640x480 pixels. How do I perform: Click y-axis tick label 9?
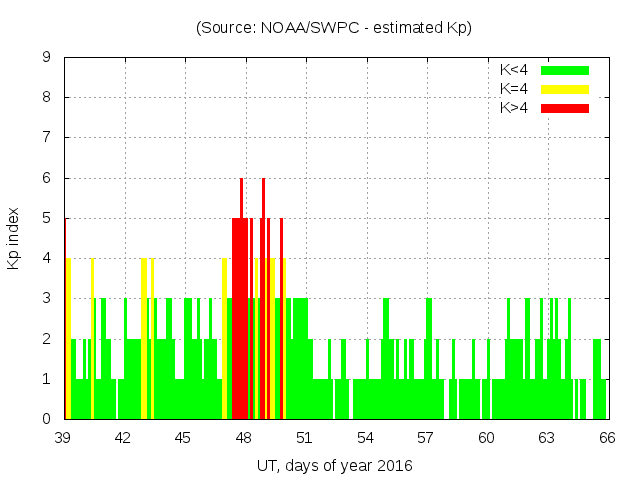(x=47, y=57)
